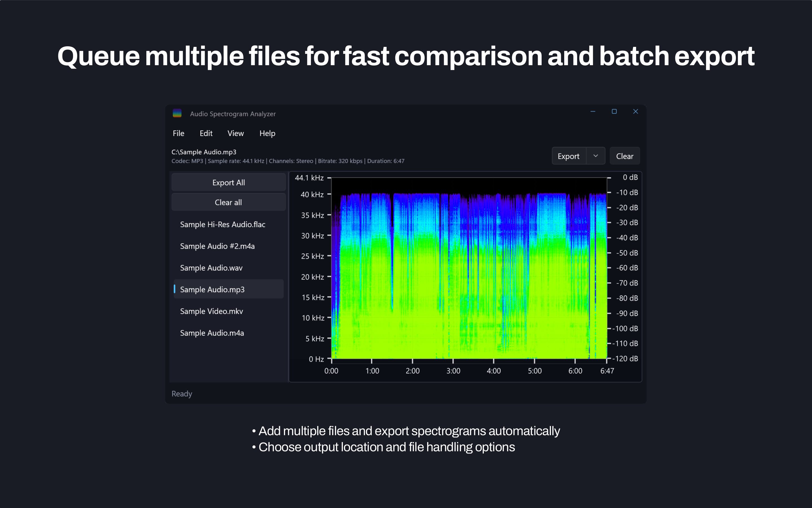The image size is (812, 508).
Task: Click the Clear button
Action: coord(625,156)
